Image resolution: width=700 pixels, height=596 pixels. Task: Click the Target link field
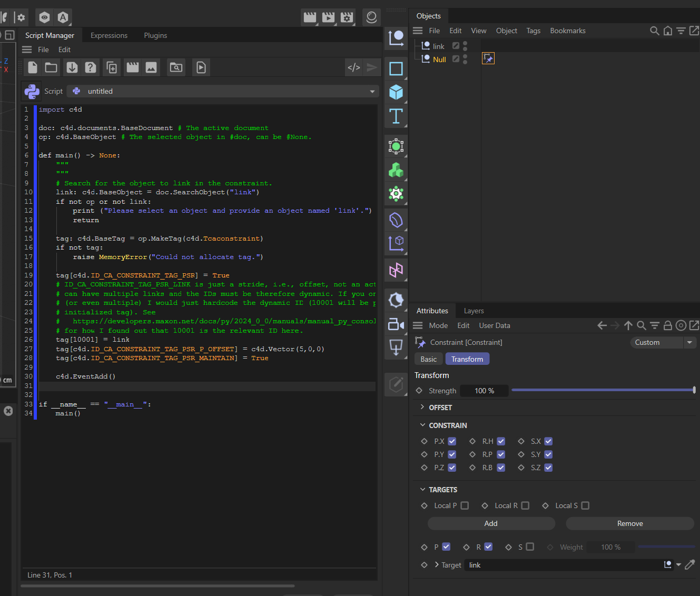[563, 565]
